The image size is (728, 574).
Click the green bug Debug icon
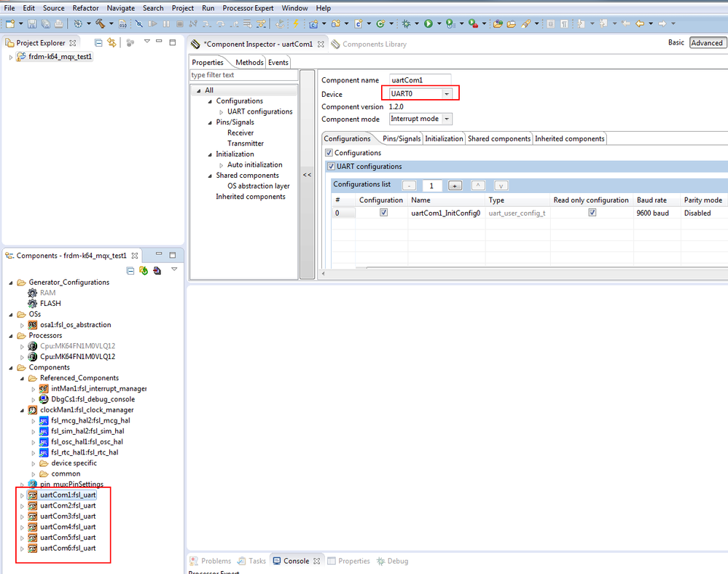(406, 23)
